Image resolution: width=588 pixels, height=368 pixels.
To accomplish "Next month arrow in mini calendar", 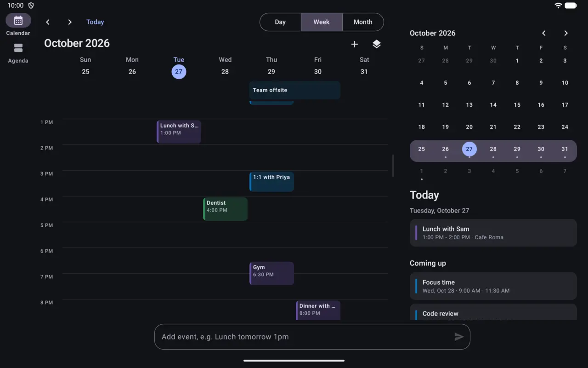I will pos(566,33).
